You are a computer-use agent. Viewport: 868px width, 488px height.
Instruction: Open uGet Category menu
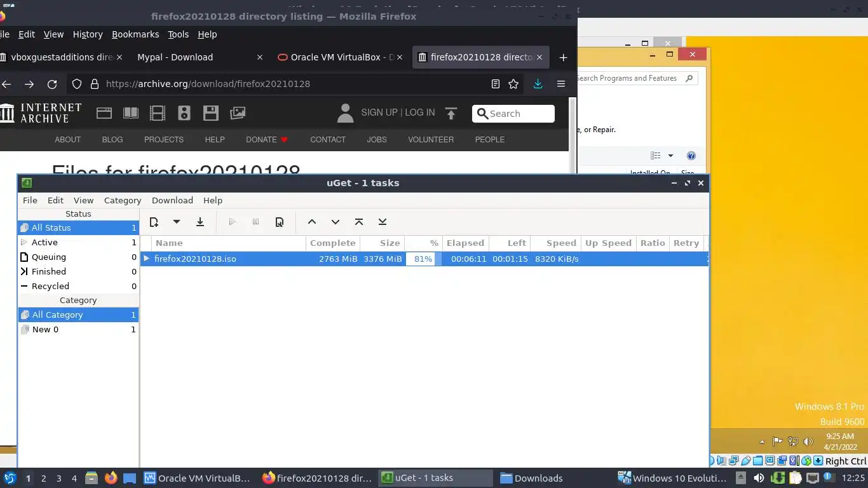point(123,200)
